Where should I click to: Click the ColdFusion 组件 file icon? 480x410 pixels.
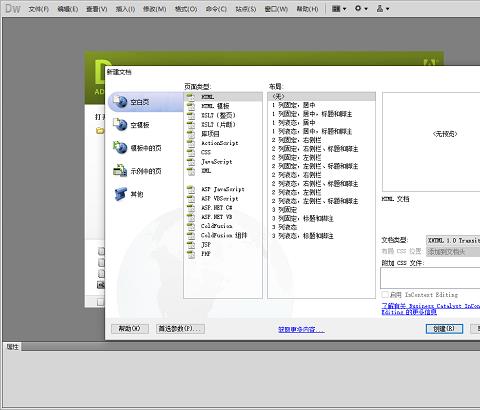click(191, 236)
